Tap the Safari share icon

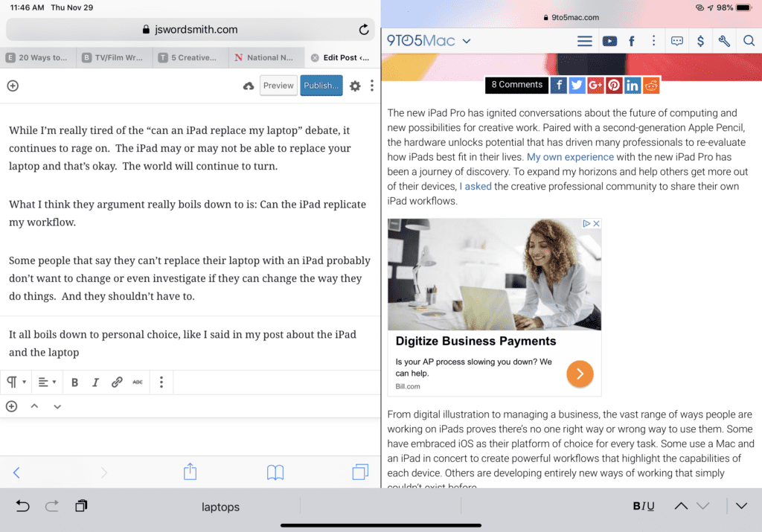pos(190,472)
